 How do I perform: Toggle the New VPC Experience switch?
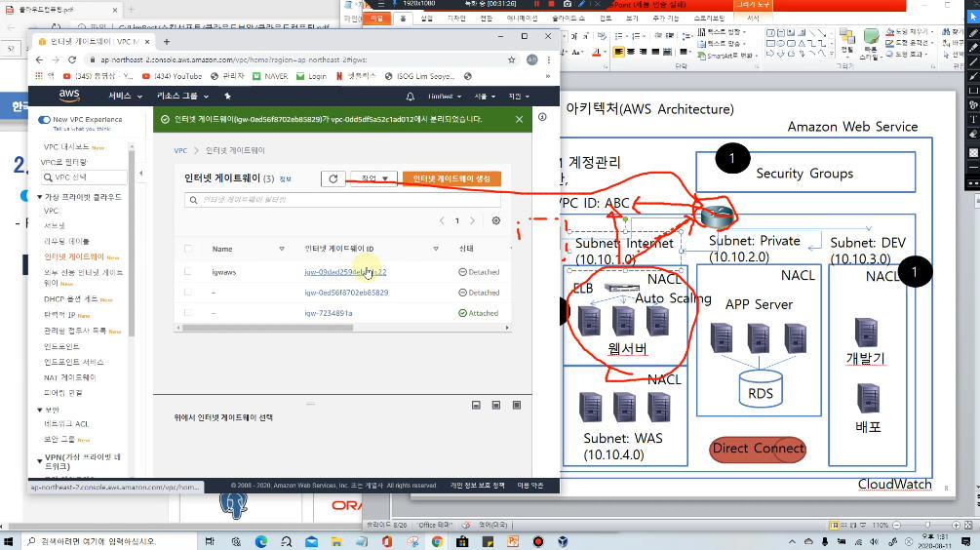[44, 119]
